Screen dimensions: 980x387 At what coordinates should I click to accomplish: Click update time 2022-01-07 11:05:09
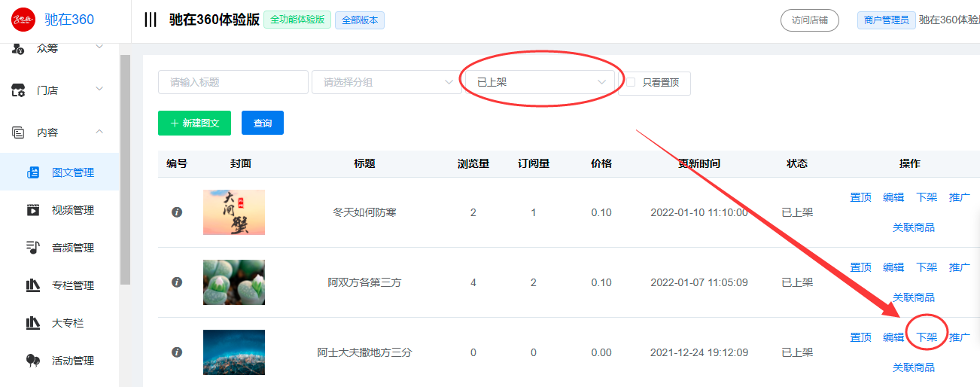pyautogui.click(x=699, y=282)
